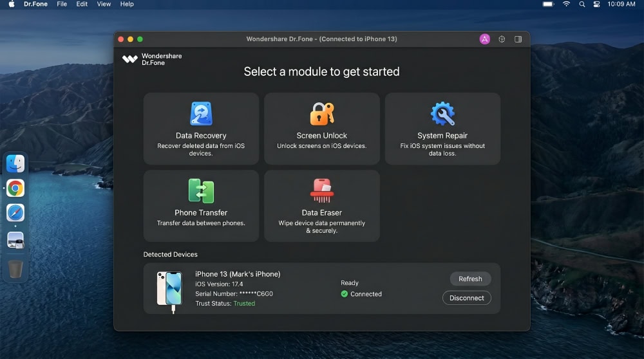Open the Data Recovery module icon
The image size is (644, 359).
201,113
